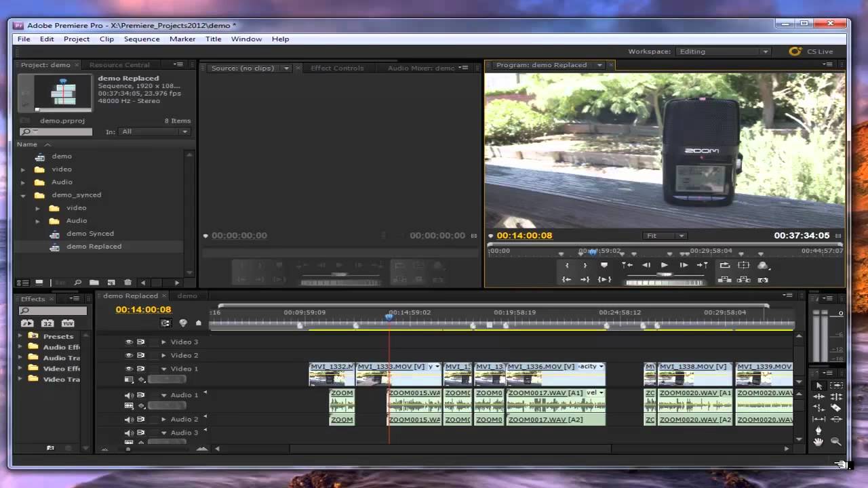
Task: Play the program monitor
Action: [665, 266]
